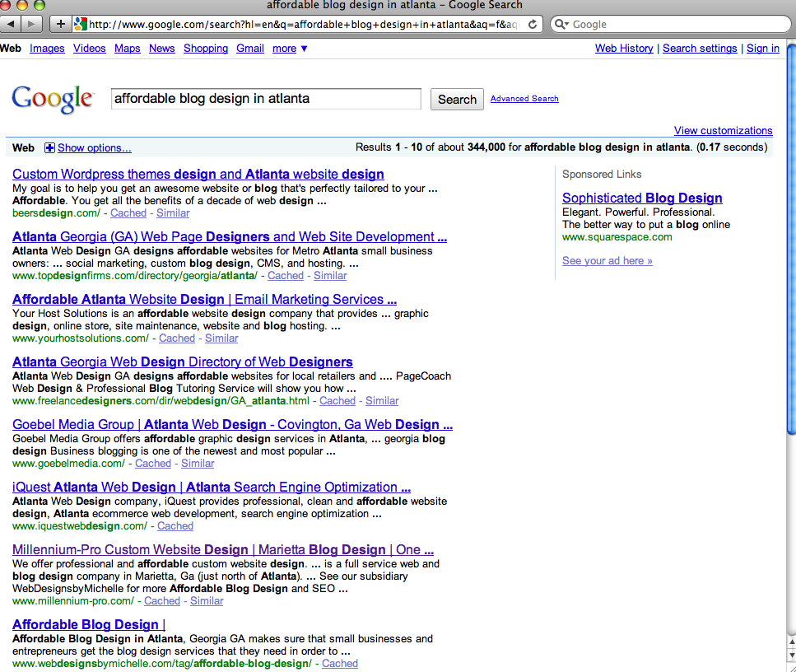Image resolution: width=796 pixels, height=672 pixels.
Task: Open Search settings link
Action: coord(700,49)
